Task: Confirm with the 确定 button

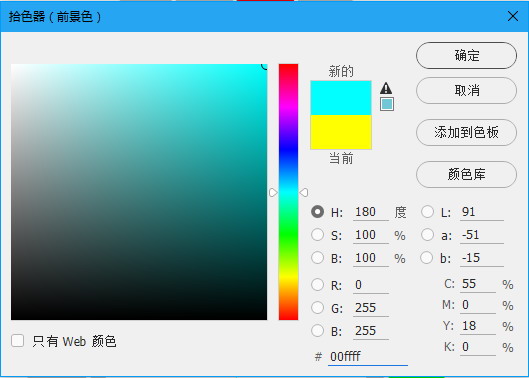Action: [466, 55]
